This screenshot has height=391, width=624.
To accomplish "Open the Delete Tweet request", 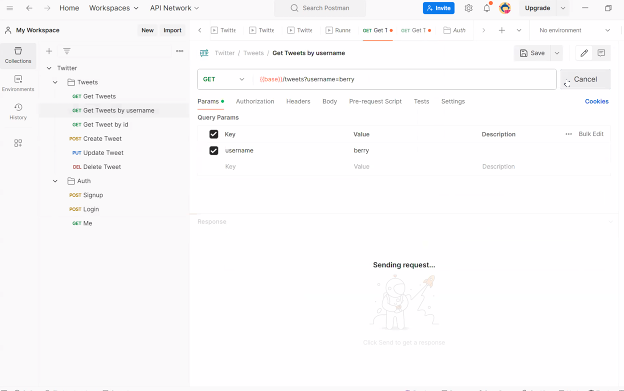I will [x=97, y=167].
